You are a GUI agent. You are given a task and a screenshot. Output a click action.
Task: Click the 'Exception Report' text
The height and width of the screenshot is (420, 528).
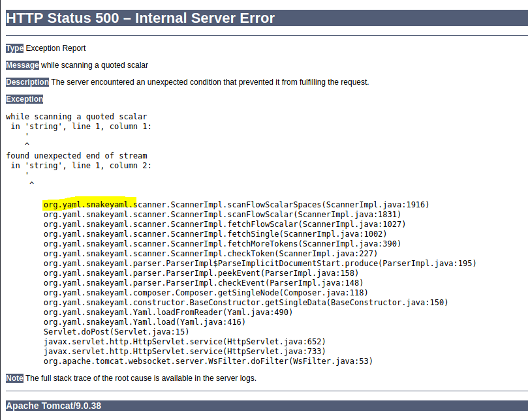[x=56, y=48]
